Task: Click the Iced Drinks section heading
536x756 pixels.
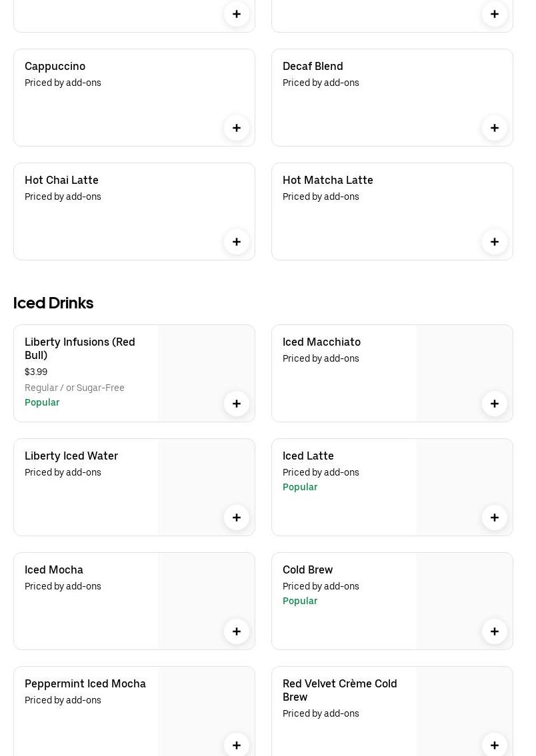Action: tap(53, 303)
